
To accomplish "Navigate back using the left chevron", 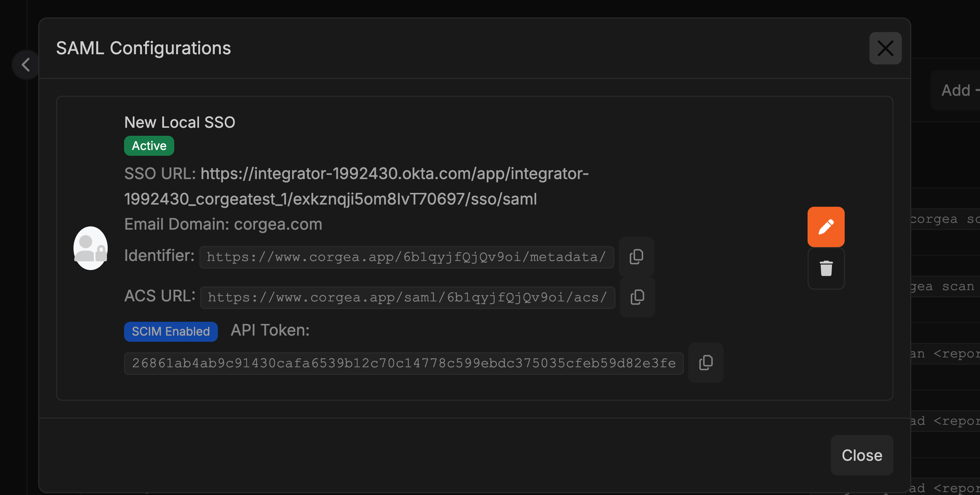I will (x=25, y=64).
